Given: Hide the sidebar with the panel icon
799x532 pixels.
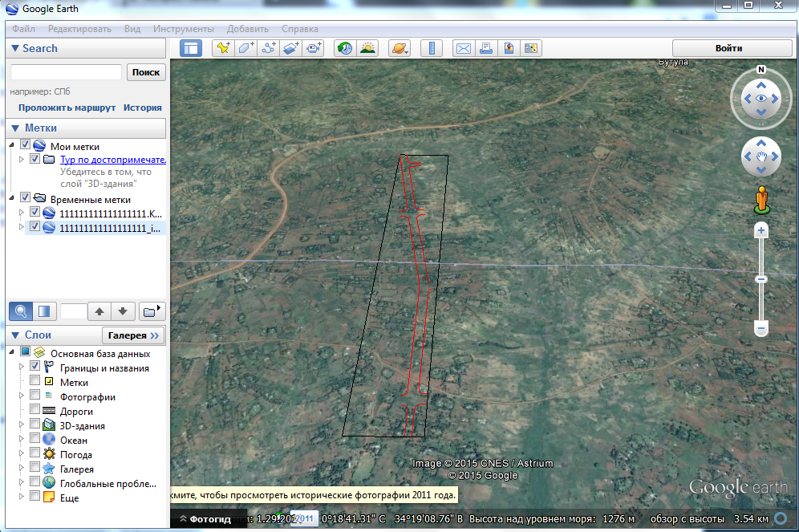Looking at the screenshot, I should (191, 48).
